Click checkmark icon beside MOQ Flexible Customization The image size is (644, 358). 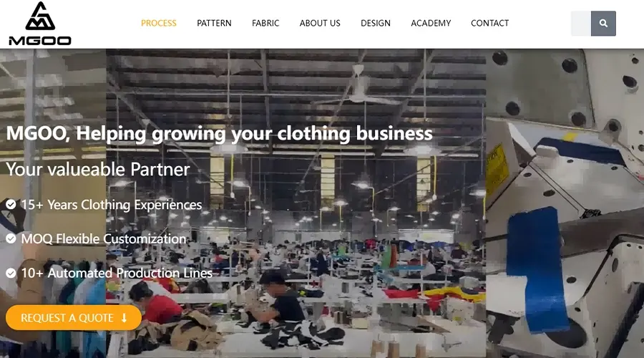(11, 238)
